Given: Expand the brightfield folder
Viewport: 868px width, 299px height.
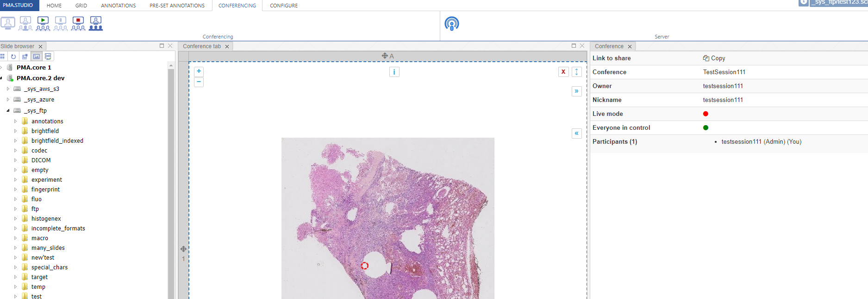Looking at the screenshot, I should click(15, 131).
